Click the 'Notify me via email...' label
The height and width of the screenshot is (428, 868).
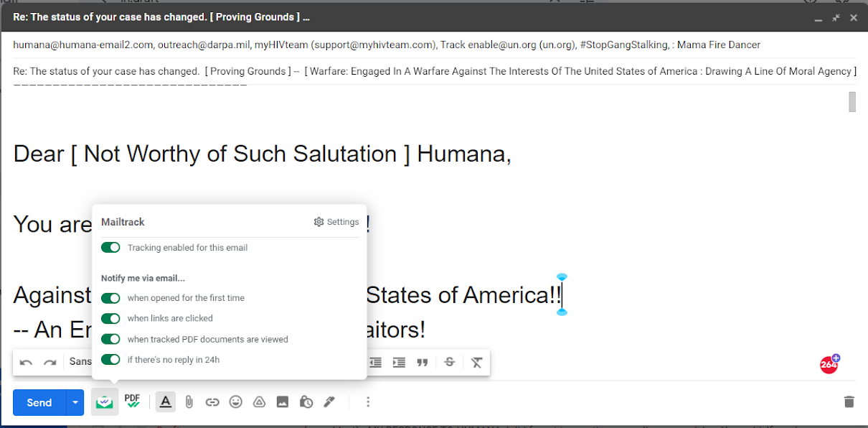pyautogui.click(x=143, y=278)
